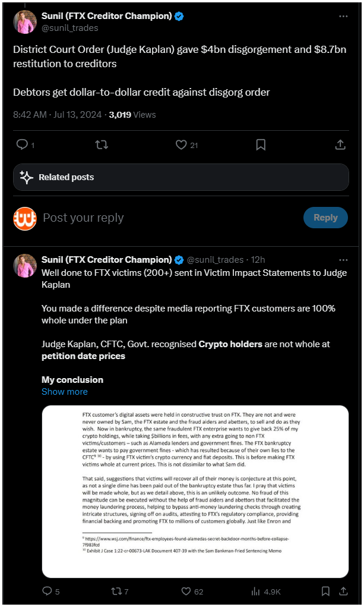Reply to the second post with 5 comments

(47, 591)
